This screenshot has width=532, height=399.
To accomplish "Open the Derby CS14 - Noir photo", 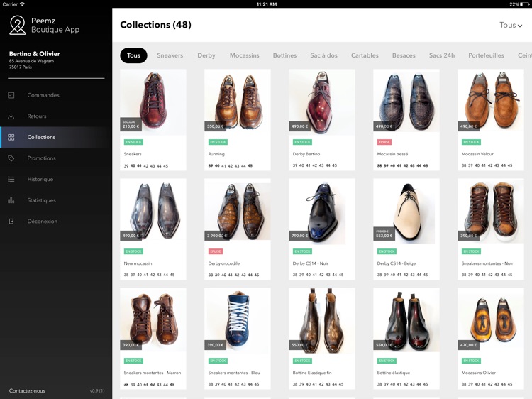I will [x=322, y=212].
